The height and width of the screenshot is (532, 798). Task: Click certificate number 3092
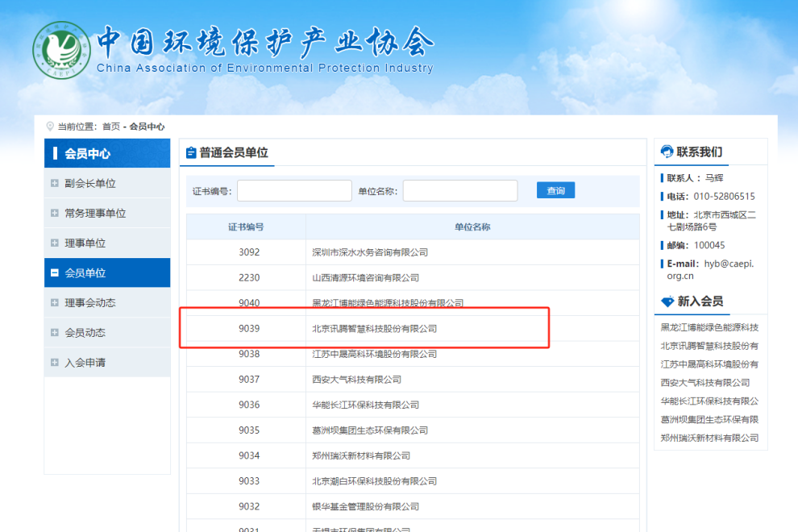coord(249,252)
